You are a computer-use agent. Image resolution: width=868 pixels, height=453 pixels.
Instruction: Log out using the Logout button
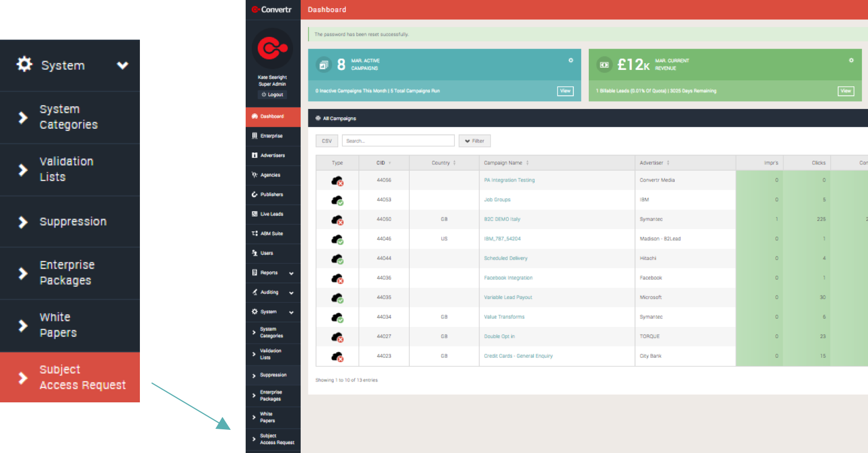(x=272, y=95)
